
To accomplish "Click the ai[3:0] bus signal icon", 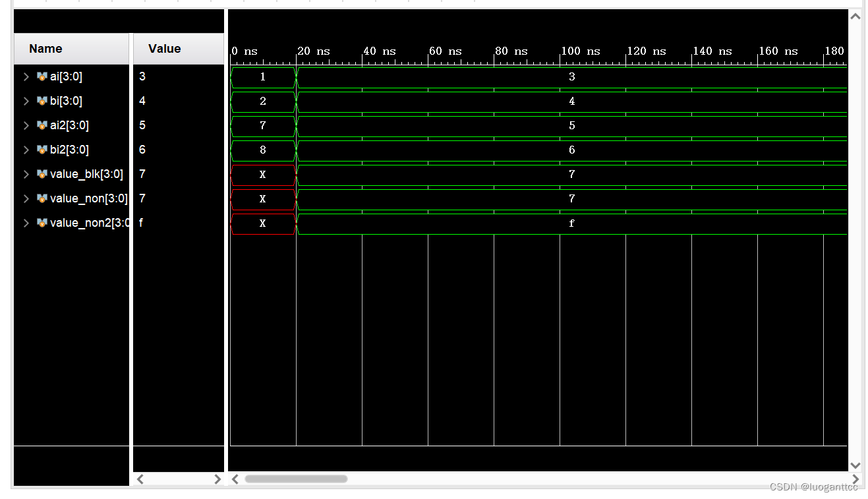I will point(42,76).
